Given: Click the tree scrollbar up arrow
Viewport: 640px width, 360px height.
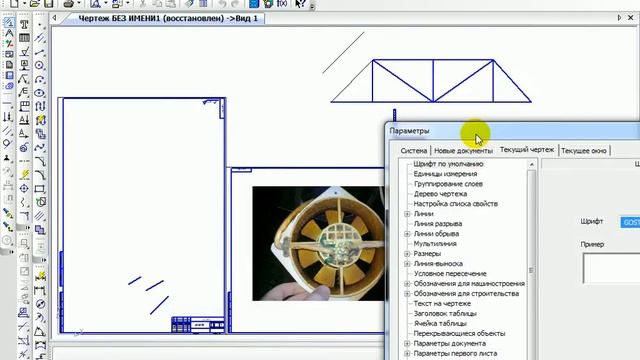Looking at the screenshot, I should (531, 164).
